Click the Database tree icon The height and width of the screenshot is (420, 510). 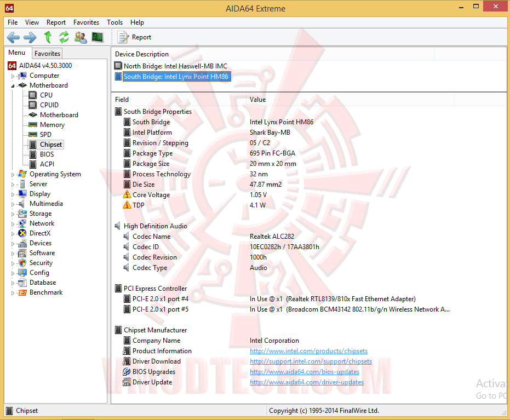click(x=22, y=283)
